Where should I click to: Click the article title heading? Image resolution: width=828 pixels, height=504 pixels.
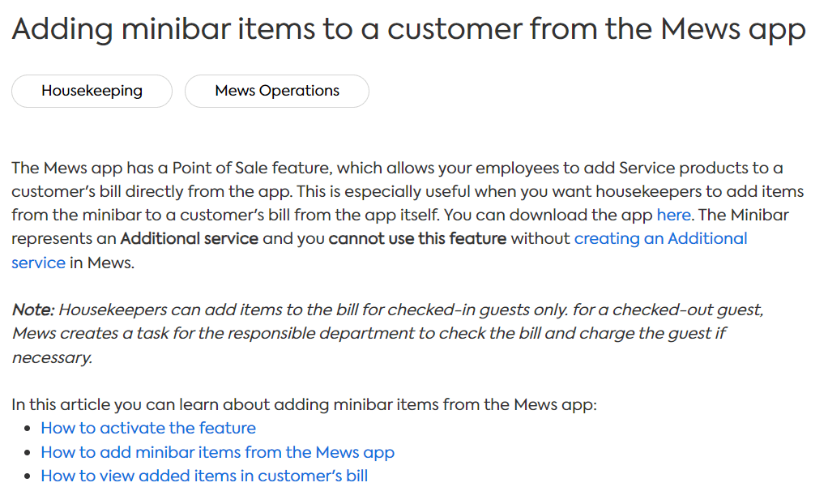(x=408, y=29)
